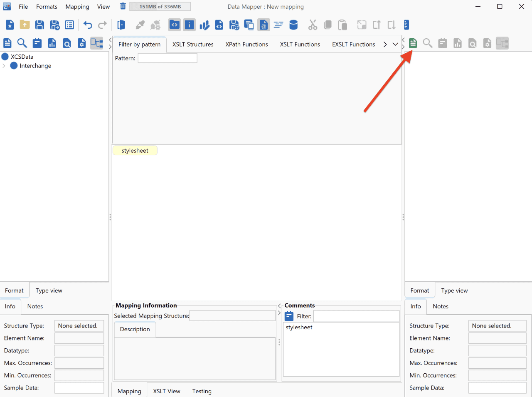The height and width of the screenshot is (397, 532).
Task: Click the source panel chart document icon
Action: (52, 43)
